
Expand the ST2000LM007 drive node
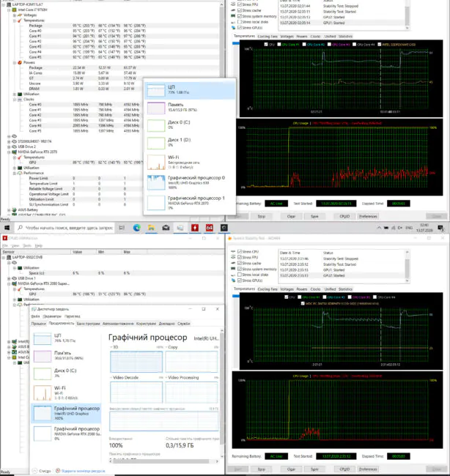(x=9, y=141)
